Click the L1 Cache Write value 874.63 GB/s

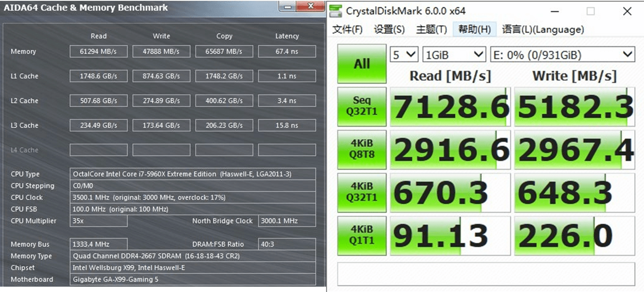click(161, 76)
